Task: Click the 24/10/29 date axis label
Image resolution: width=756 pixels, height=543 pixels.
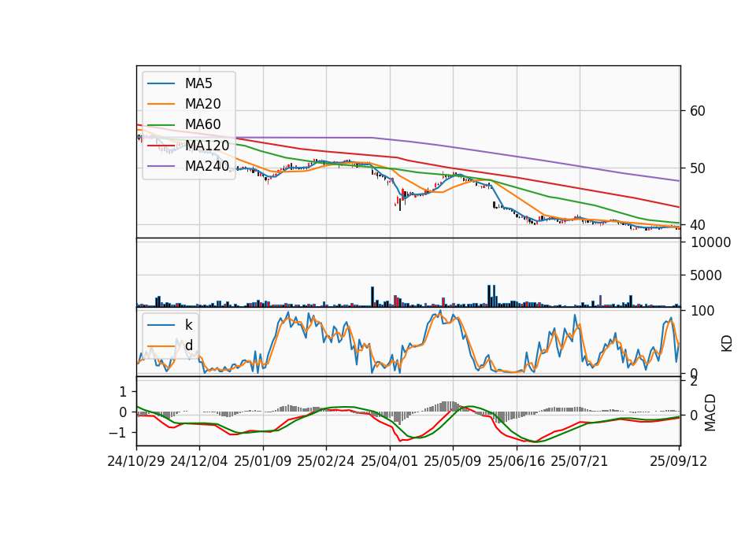Action: [136, 461]
